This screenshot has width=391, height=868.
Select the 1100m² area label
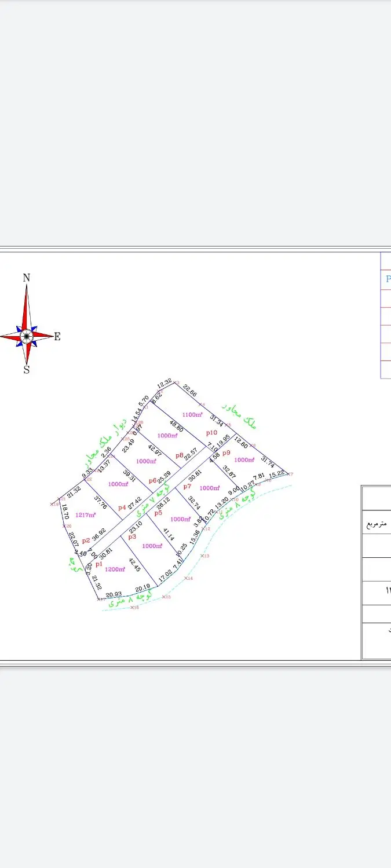(192, 414)
